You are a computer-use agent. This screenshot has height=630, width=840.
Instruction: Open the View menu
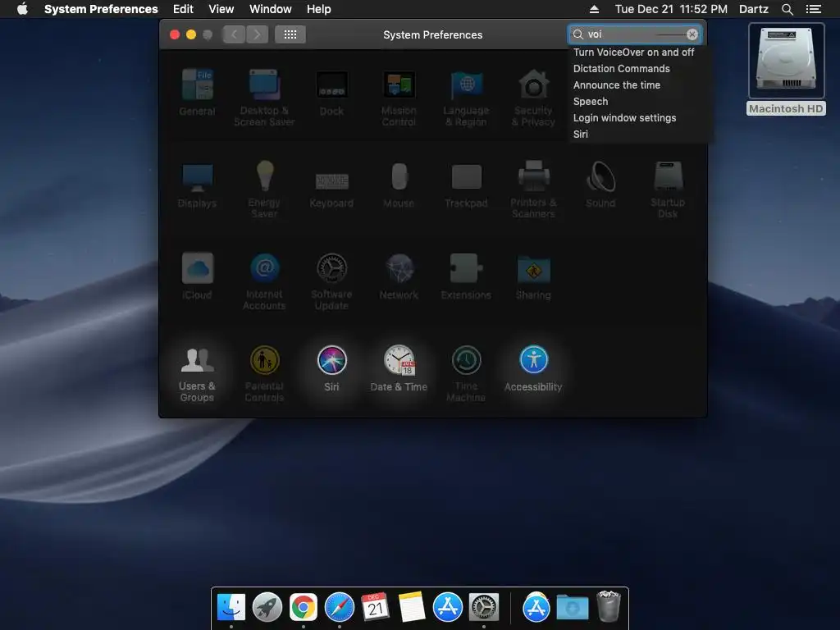221,9
